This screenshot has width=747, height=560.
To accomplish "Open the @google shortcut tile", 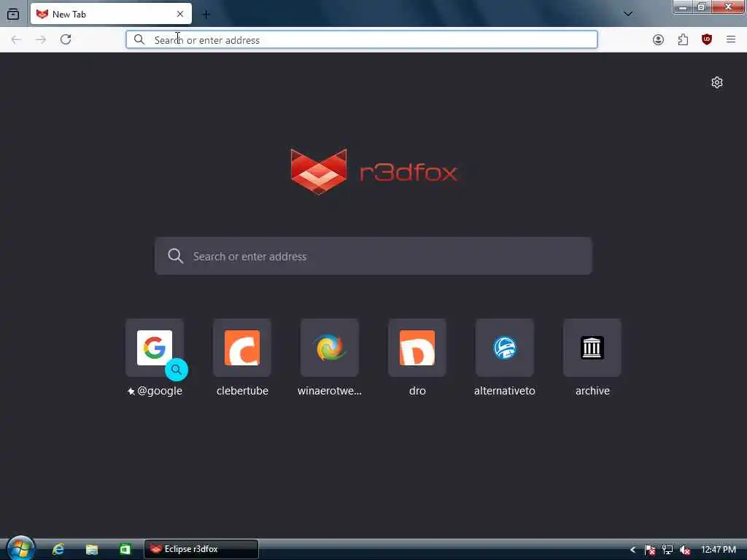I will 155,348.
